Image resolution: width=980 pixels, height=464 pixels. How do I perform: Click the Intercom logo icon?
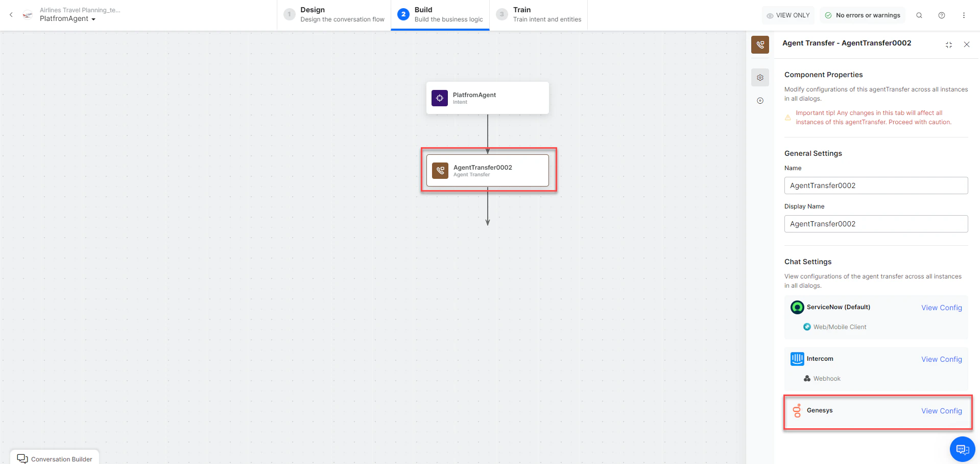click(797, 359)
